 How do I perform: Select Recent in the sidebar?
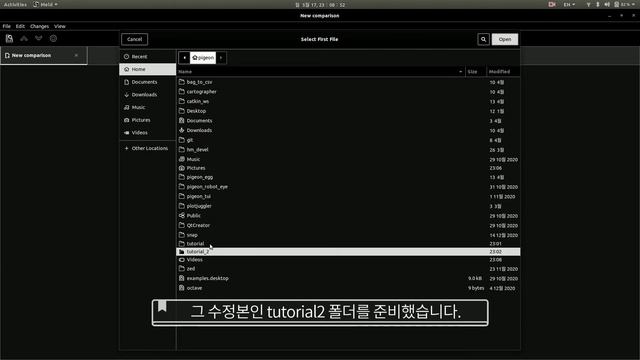[148, 56]
